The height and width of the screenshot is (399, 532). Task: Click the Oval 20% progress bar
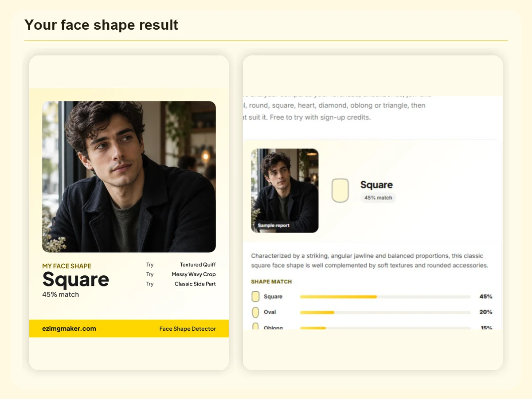tap(385, 312)
